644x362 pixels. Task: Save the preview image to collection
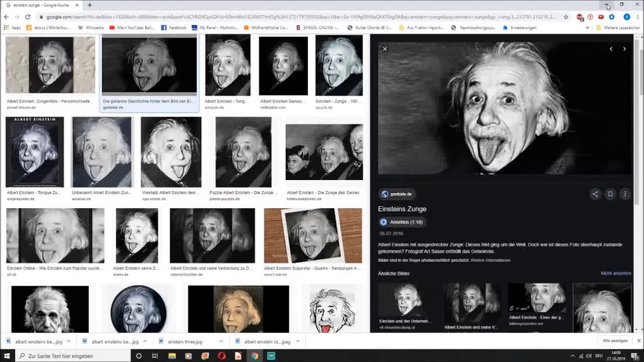click(x=610, y=194)
